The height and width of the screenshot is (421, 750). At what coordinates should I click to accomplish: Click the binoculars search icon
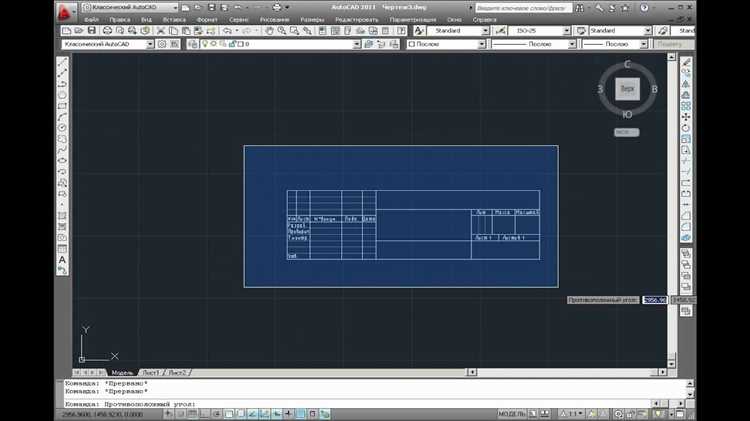coord(579,8)
